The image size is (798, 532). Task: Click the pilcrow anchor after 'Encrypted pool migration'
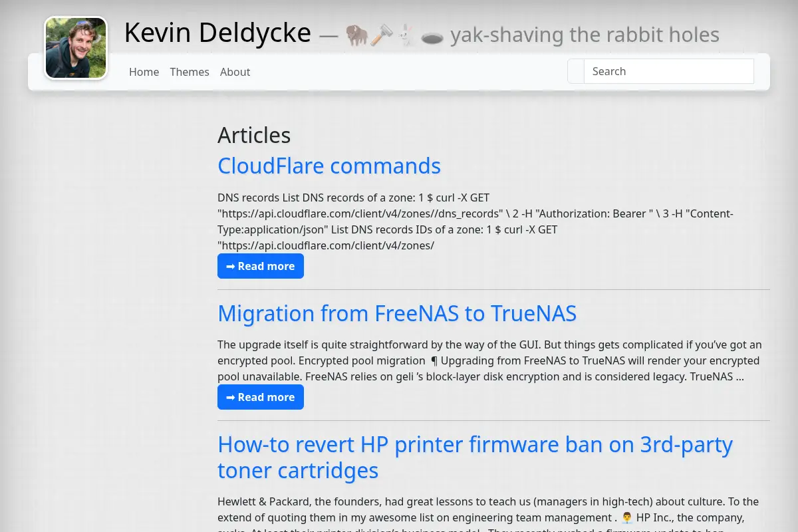434,360
